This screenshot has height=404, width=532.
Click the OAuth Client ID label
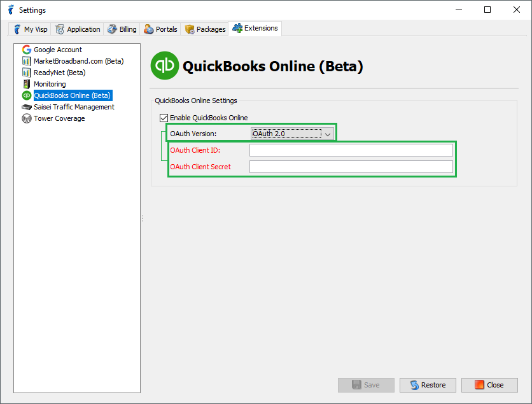pos(195,150)
